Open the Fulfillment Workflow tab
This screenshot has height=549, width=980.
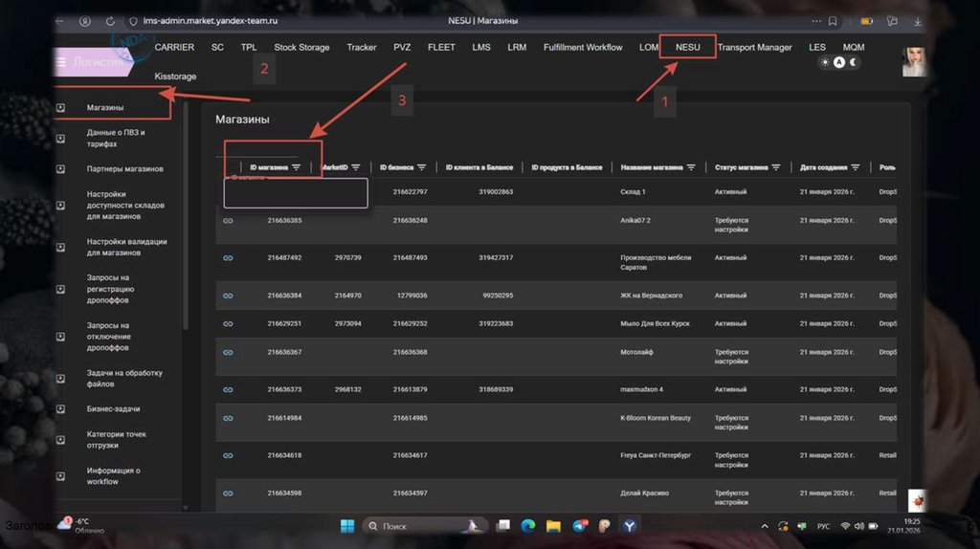coord(583,48)
